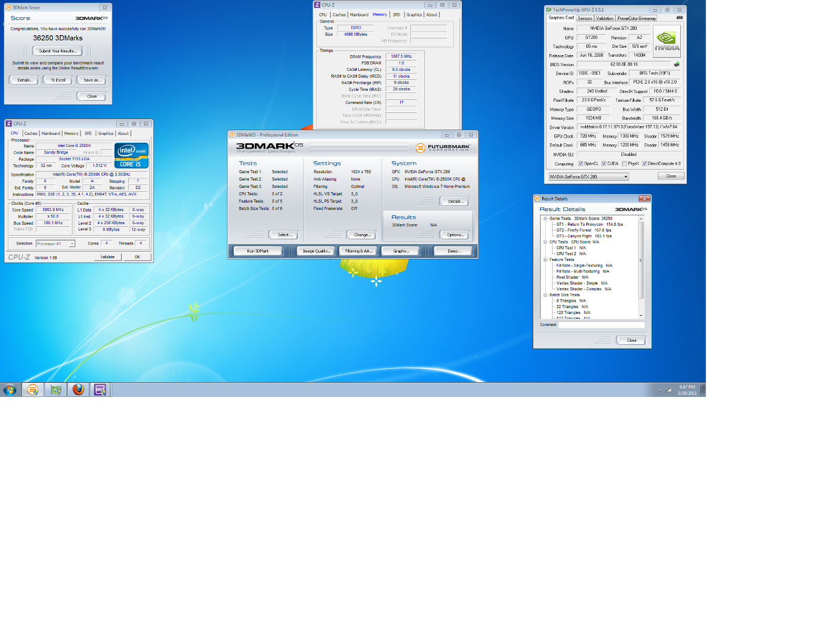Click the 3DMark Score window title icon
Screen dimensions: 840x630
click(x=9, y=7)
